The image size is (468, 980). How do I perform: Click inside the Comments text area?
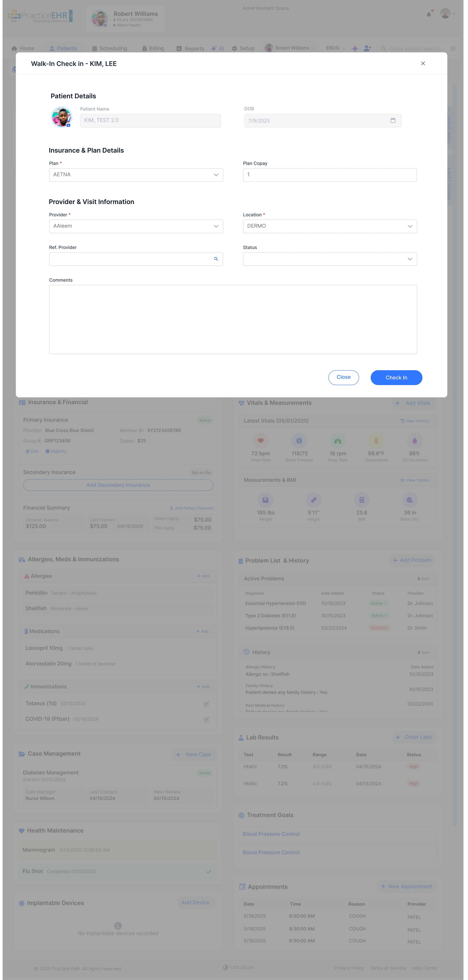[x=233, y=319]
